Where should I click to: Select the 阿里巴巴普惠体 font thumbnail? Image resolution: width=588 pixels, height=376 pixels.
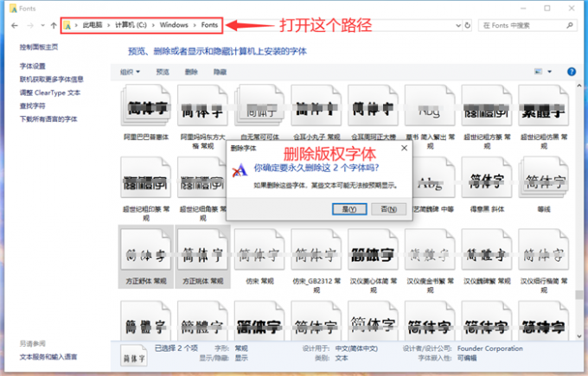pos(146,105)
